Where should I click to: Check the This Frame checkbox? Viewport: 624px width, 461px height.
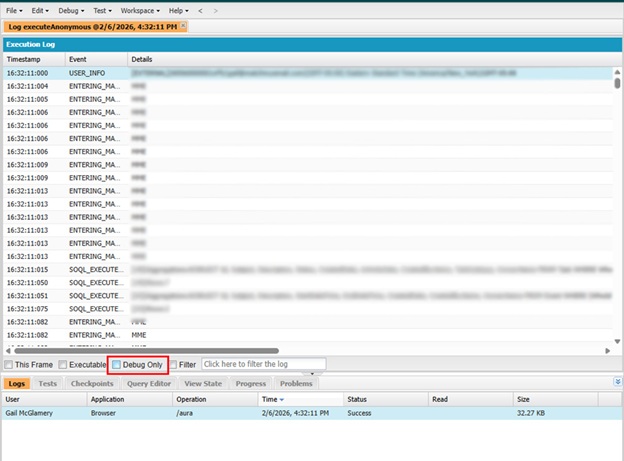10,365
